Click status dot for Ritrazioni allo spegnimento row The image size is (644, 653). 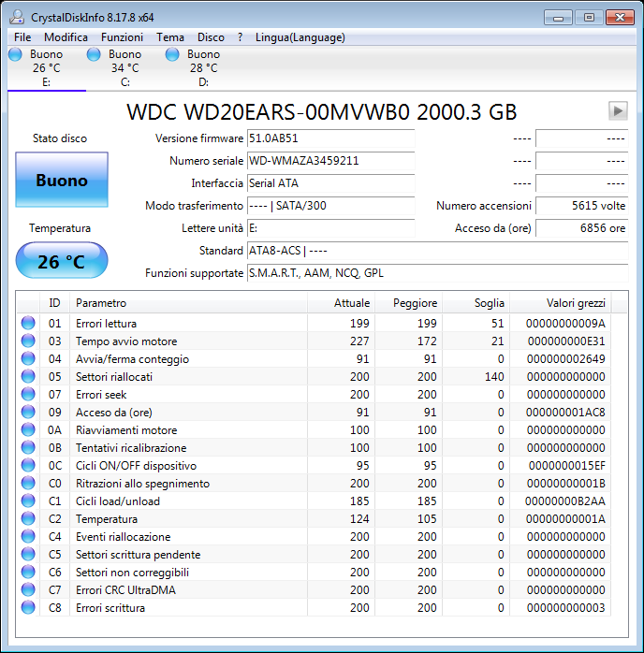(x=28, y=483)
